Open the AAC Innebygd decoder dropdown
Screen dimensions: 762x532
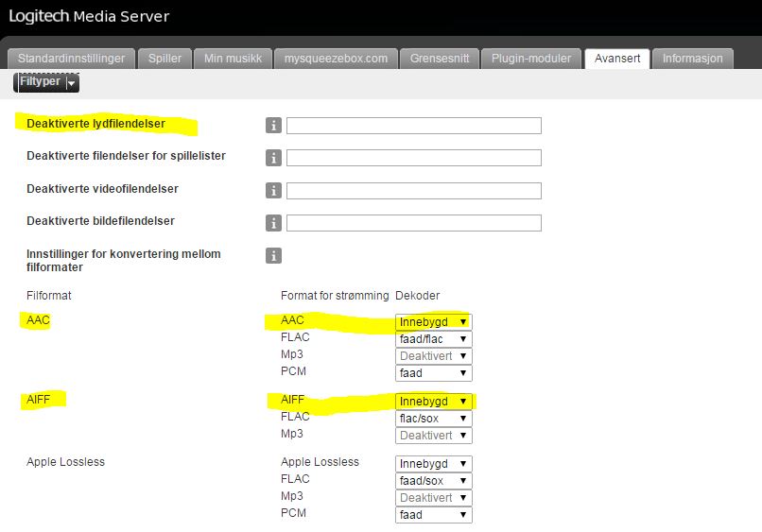coord(433,322)
